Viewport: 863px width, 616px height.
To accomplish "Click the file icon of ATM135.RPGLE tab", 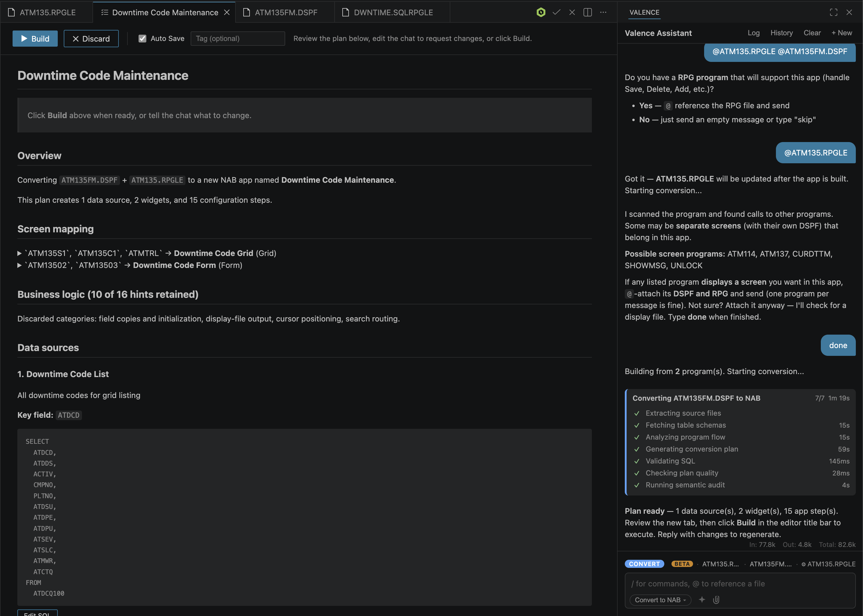I will coord(12,13).
